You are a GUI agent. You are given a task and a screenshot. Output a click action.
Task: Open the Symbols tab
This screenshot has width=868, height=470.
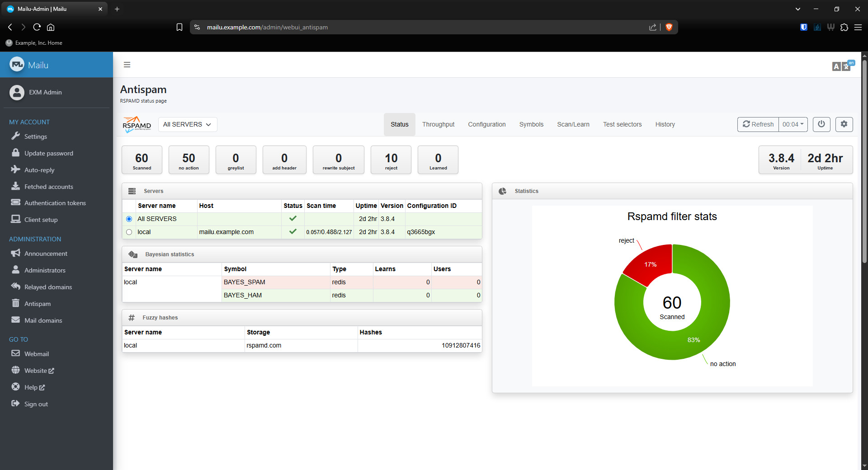click(531, 124)
